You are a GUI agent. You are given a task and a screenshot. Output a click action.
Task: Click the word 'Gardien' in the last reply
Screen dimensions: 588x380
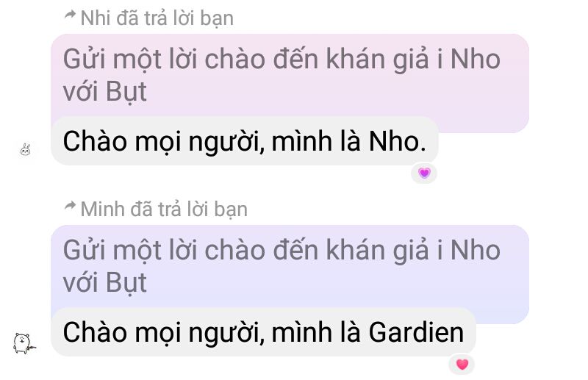pos(416,332)
